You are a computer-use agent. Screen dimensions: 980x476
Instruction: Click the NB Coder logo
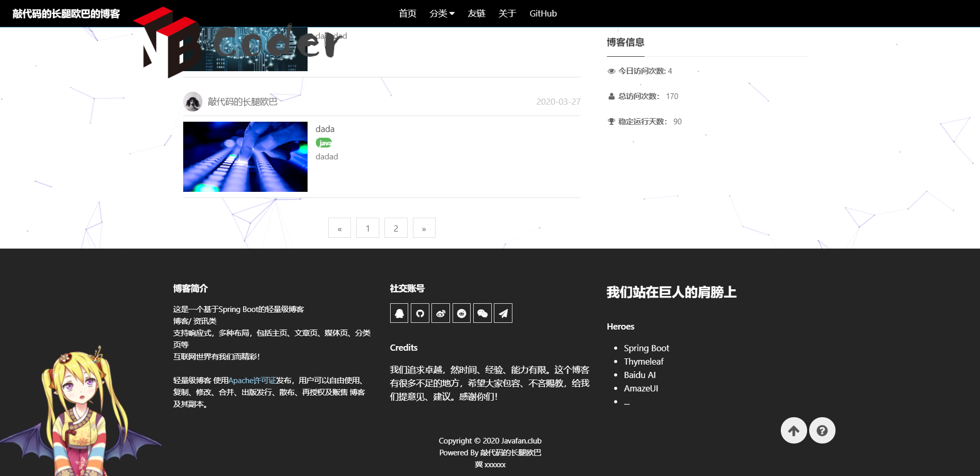click(237, 42)
